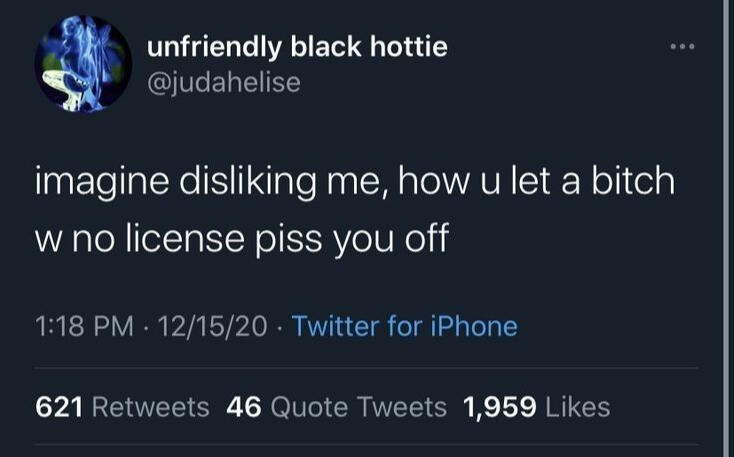Click the 12/15/20 tweet date
Image resolution: width=734 pixels, height=457 pixels.
pos(213,326)
